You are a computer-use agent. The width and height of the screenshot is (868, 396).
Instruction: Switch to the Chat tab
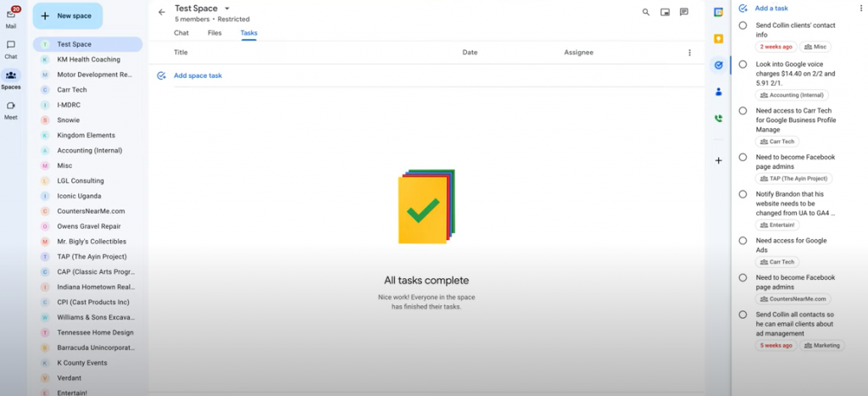coord(181,33)
